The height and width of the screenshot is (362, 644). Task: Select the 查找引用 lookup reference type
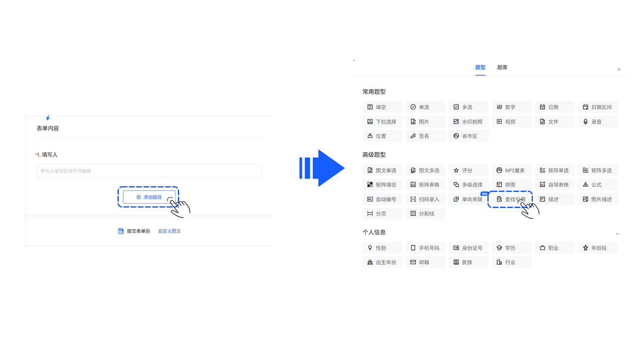510,199
